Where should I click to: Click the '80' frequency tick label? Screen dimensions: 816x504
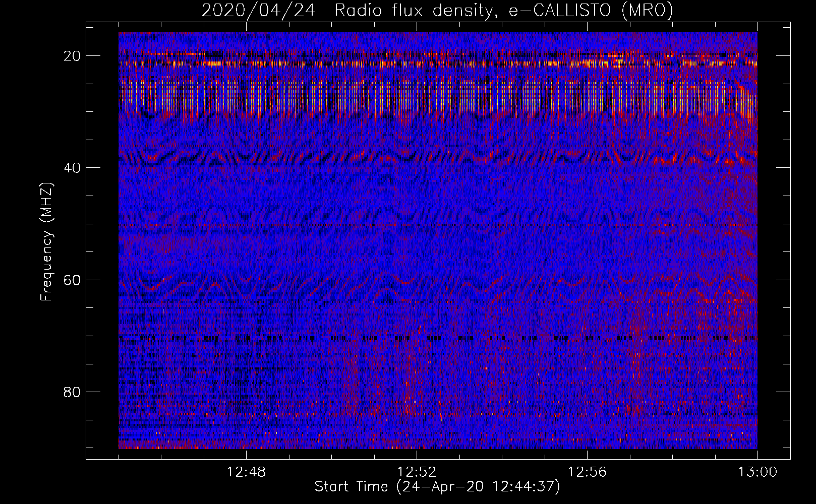(x=72, y=392)
